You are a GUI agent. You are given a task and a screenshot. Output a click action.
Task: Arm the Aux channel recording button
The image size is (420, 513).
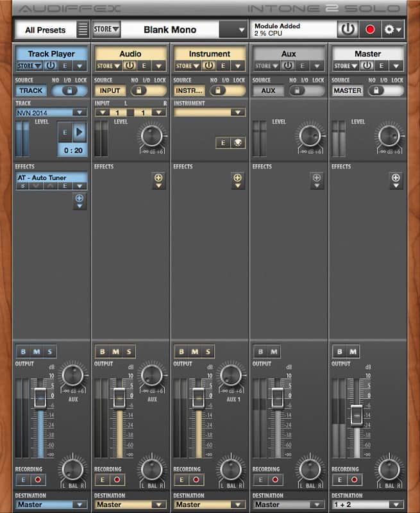click(276, 480)
